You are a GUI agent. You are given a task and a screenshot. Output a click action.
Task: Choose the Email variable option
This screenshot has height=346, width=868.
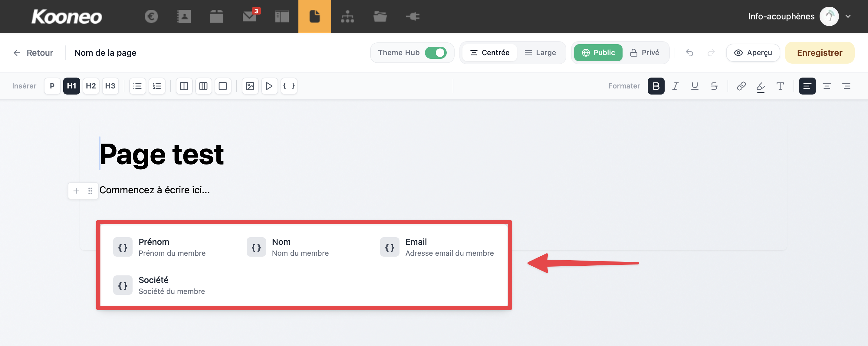437,247
